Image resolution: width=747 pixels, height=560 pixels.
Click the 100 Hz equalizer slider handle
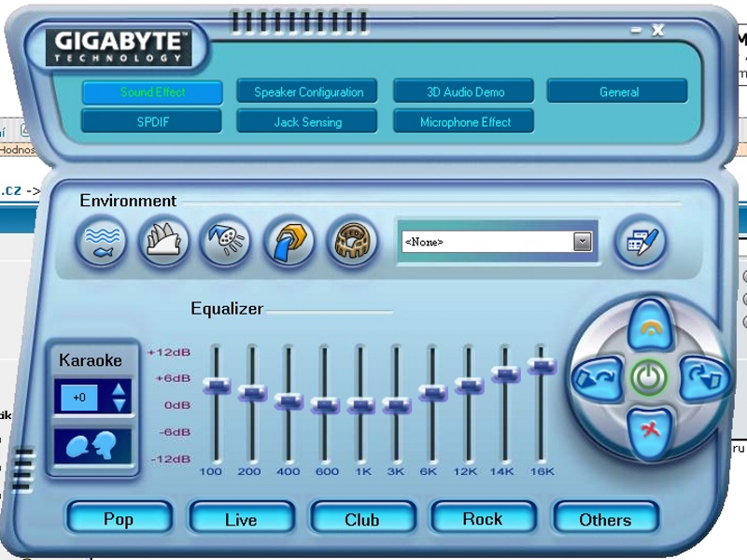tap(217, 385)
